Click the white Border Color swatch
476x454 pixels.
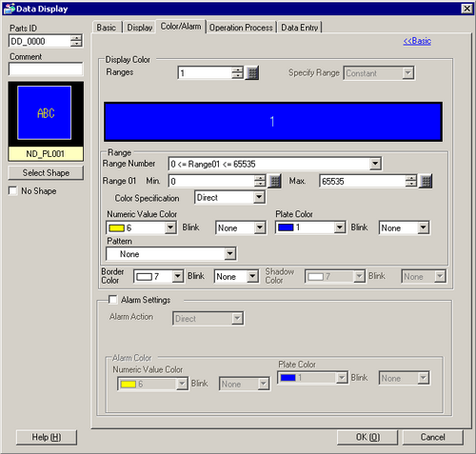point(144,277)
